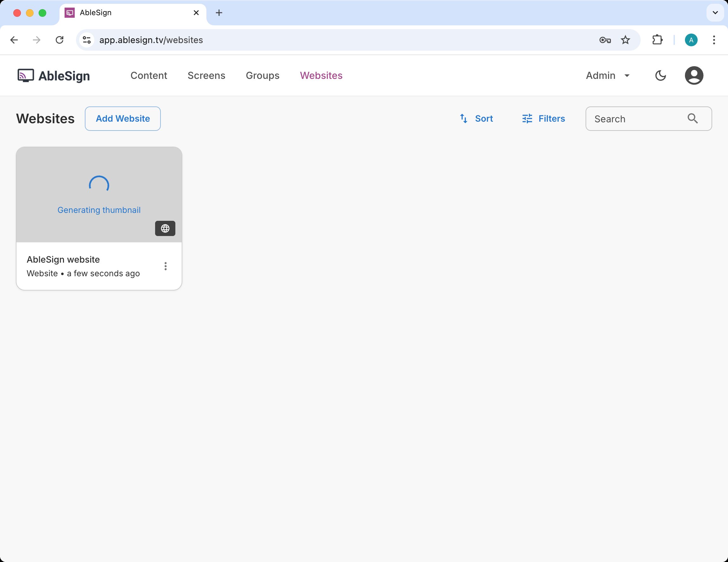The width and height of the screenshot is (728, 562).
Task: Click the 'a few seconds ago' timestamp
Action: point(103,273)
